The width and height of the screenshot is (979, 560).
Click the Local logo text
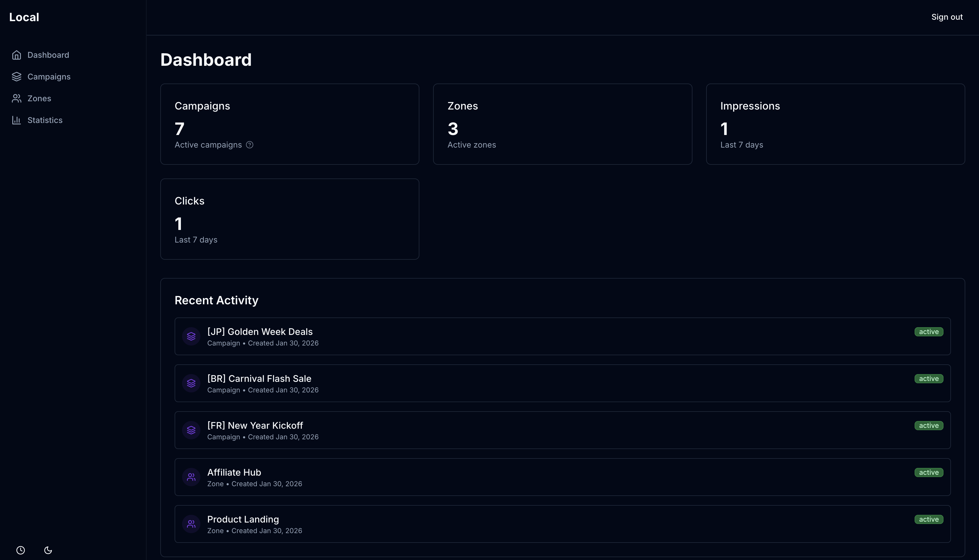click(x=24, y=17)
